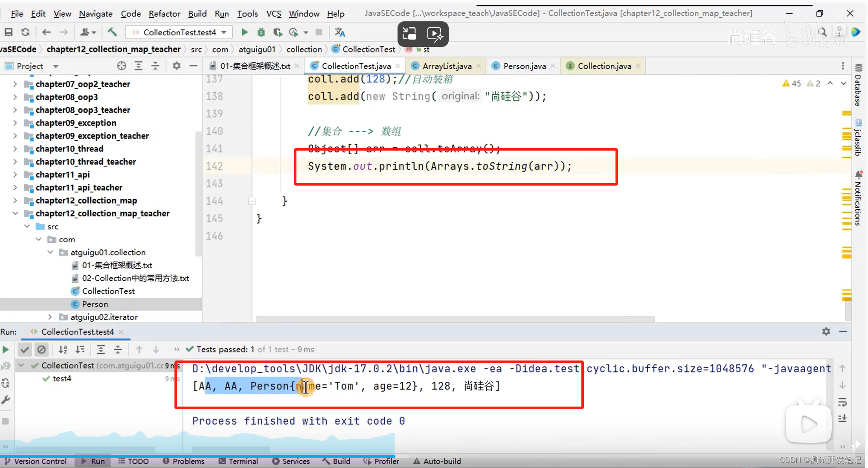Toggle show ignored tests
Screen dimensions: 868x468
41,349
